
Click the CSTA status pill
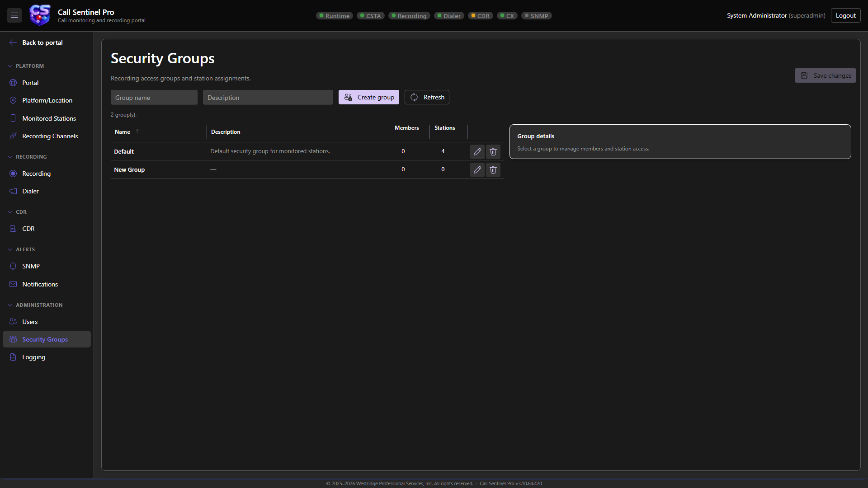(x=370, y=16)
